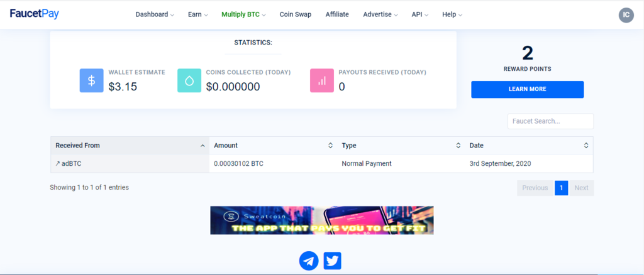Open the IC user avatar menu

pyautogui.click(x=626, y=14)
